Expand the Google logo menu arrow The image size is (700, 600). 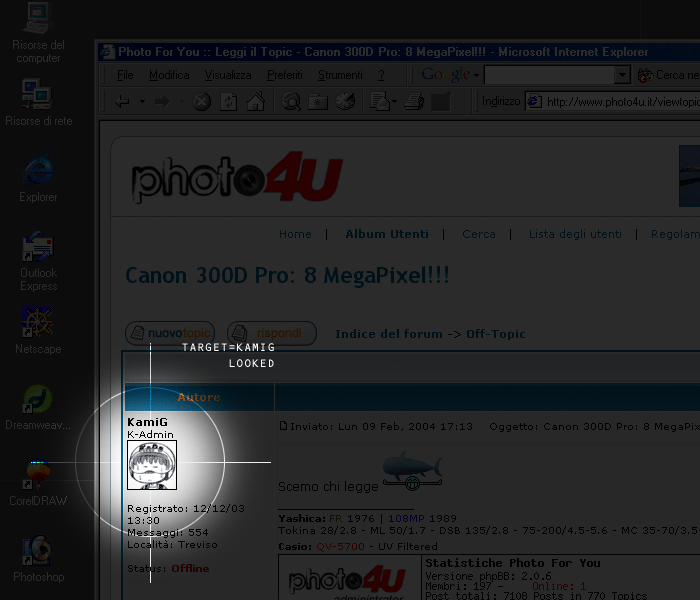point(476,75)
